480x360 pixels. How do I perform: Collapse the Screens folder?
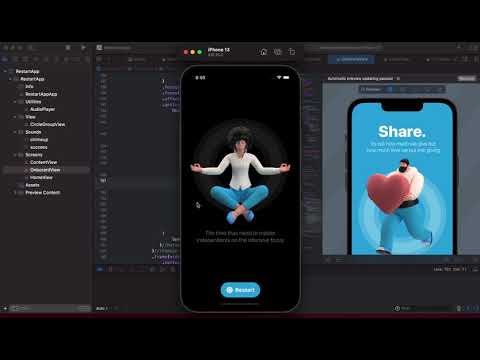15,155
